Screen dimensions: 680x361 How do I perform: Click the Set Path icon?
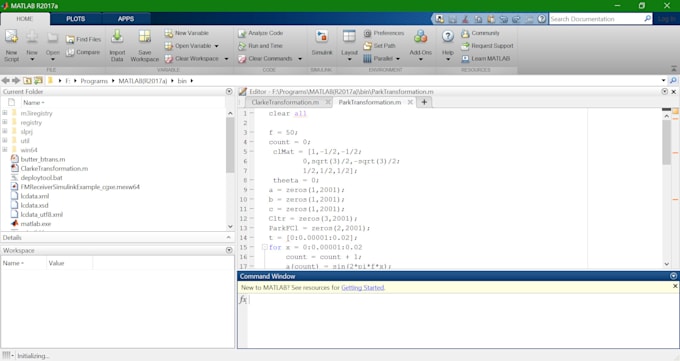[367, 46]
